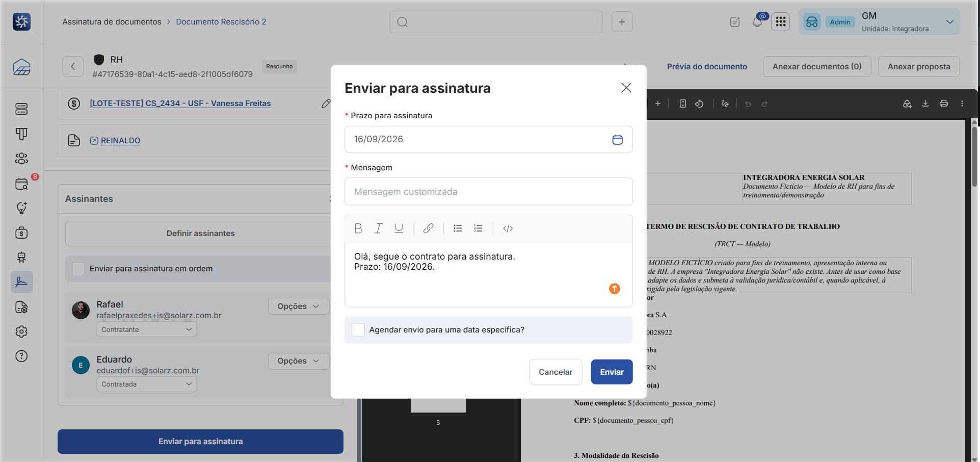Viewport: 980px width, 462px height.
Task: Expand the Contratante role dropdown
Action: [147, 329]
